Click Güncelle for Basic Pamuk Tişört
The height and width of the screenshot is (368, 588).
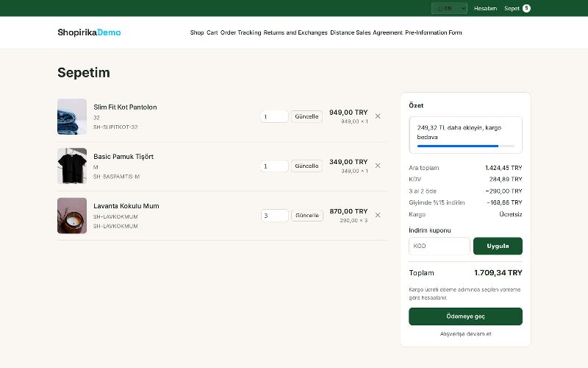pyautogui.click(x=306, y=166)
